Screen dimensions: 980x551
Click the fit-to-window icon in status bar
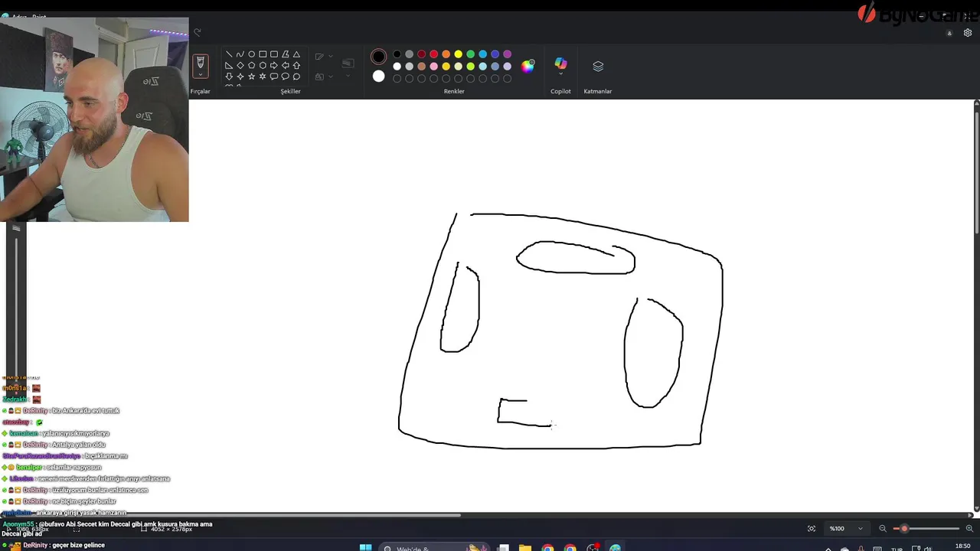pos(812,528)
